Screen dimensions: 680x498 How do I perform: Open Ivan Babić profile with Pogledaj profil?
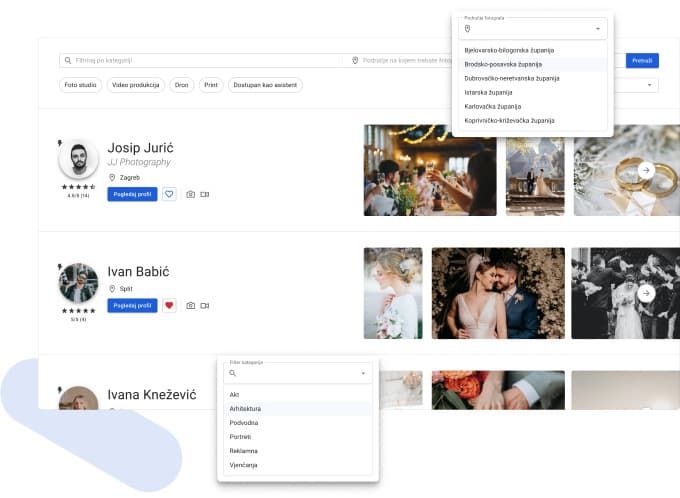(x=132, y=305)
